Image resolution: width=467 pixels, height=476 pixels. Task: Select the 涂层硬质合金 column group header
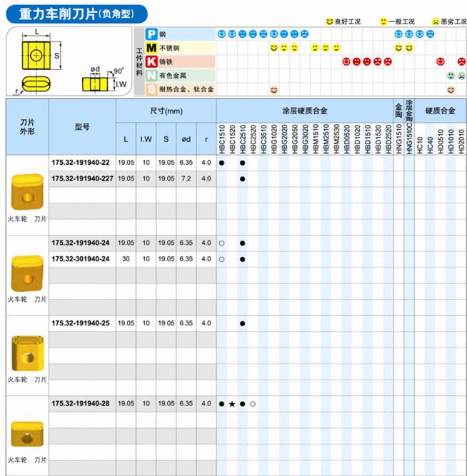(305, 111)
